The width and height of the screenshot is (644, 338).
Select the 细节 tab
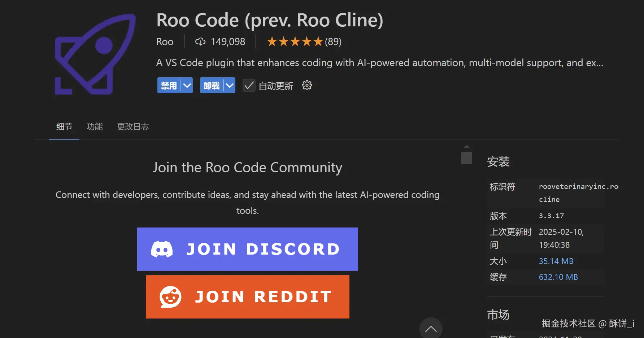click(64, 127)
